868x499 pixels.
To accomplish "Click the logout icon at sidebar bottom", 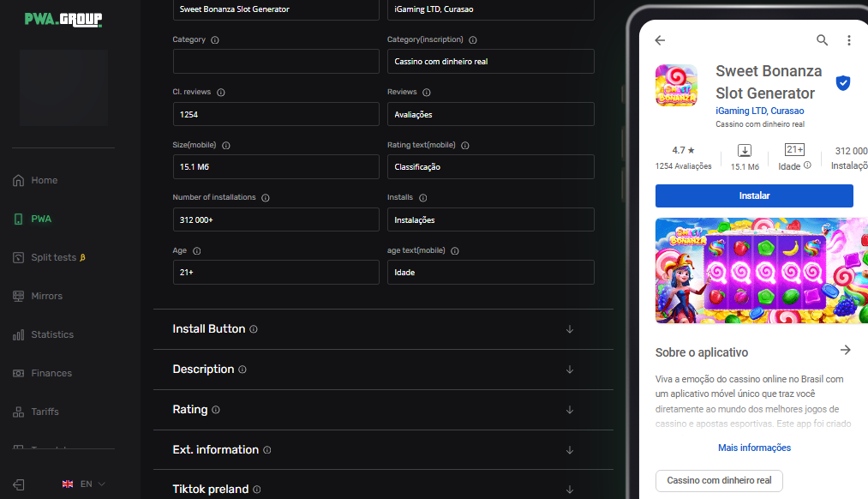I will 18,484.
